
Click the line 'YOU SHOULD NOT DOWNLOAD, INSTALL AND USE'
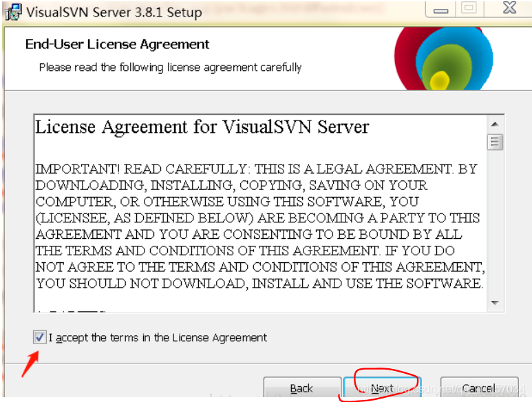tap(259, 284)
